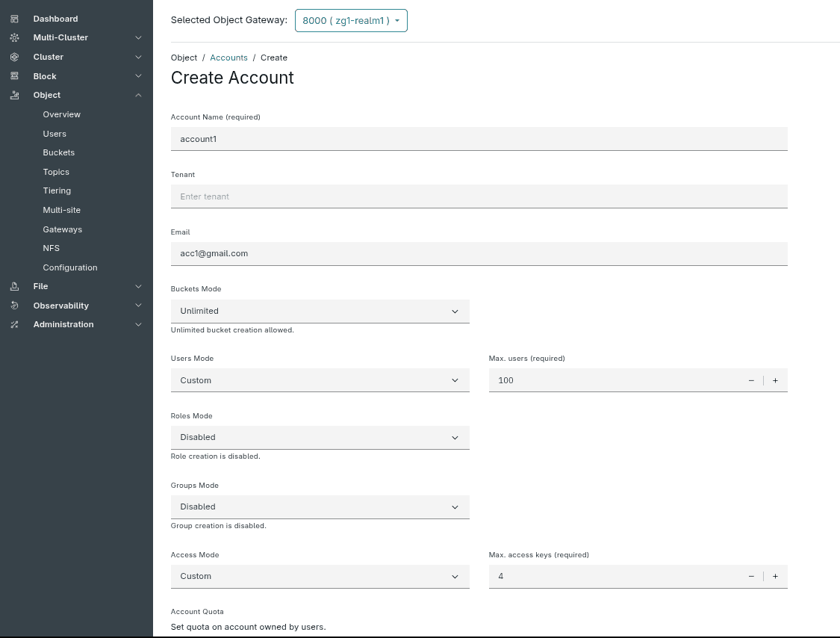Click the Tenant input field

(x=479, y=196)
